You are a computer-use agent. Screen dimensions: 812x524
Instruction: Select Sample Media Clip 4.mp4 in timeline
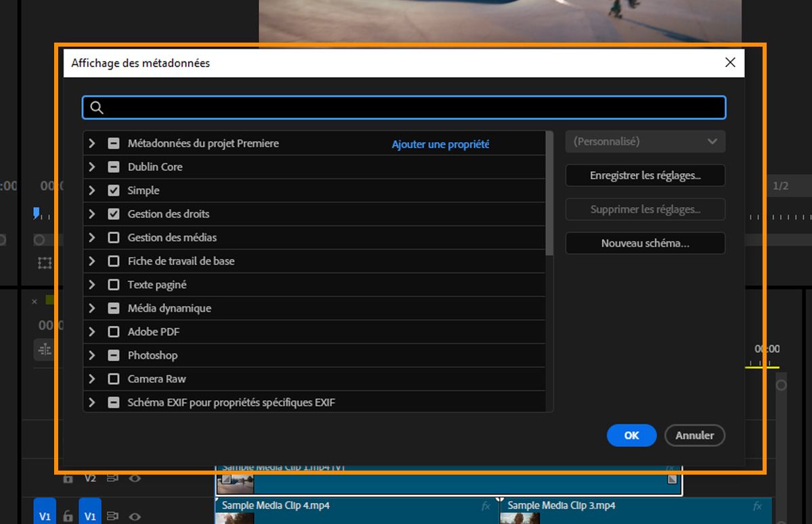[x=356, y=511]
